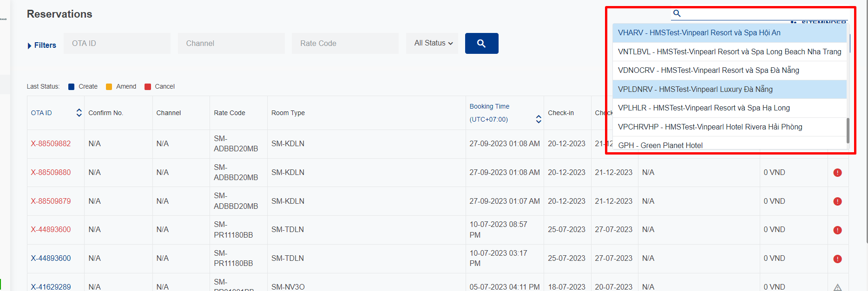Click the orange Amend status swatch

(x=109, y=87)
